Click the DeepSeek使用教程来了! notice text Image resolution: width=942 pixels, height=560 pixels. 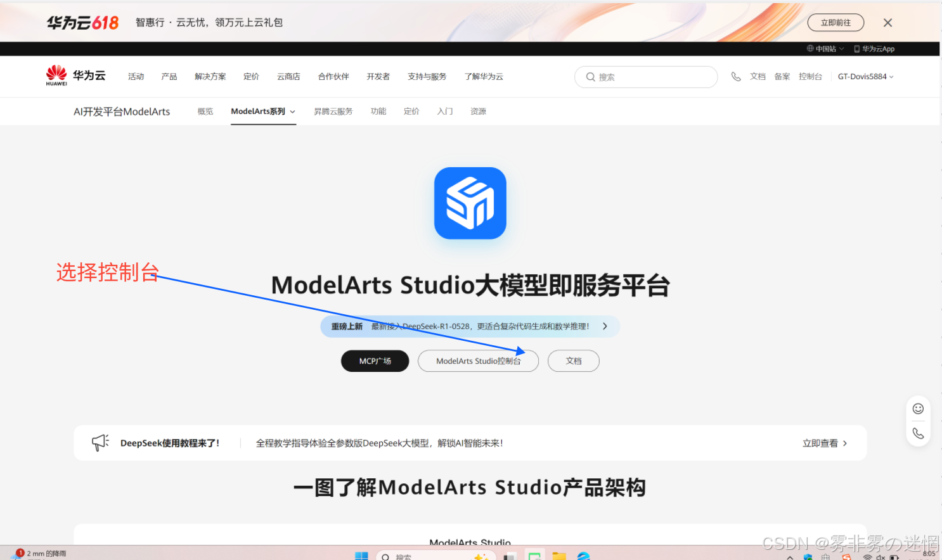pos(170,443)
